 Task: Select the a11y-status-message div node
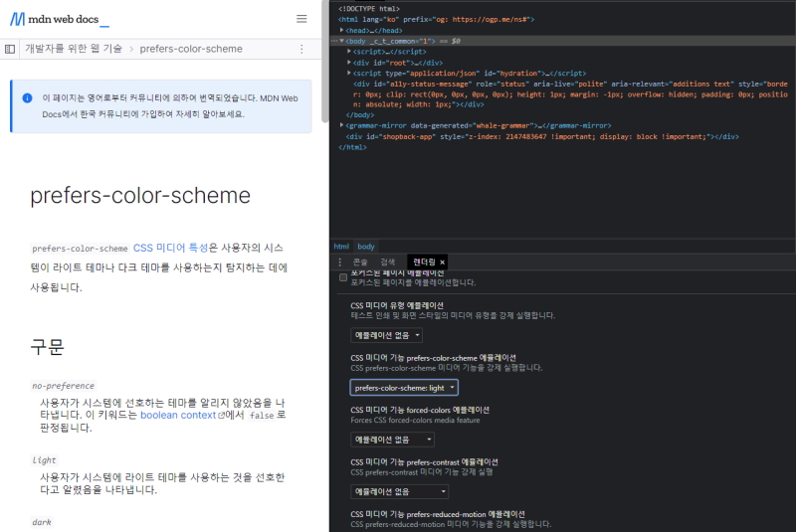tap(570, 94)
